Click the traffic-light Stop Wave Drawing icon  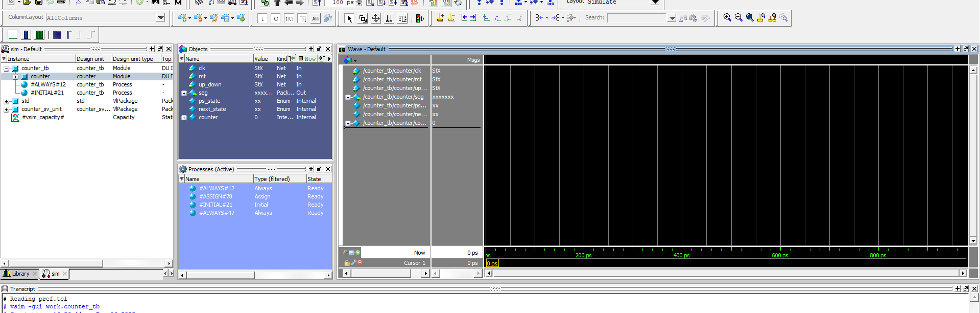coord(420,18)
